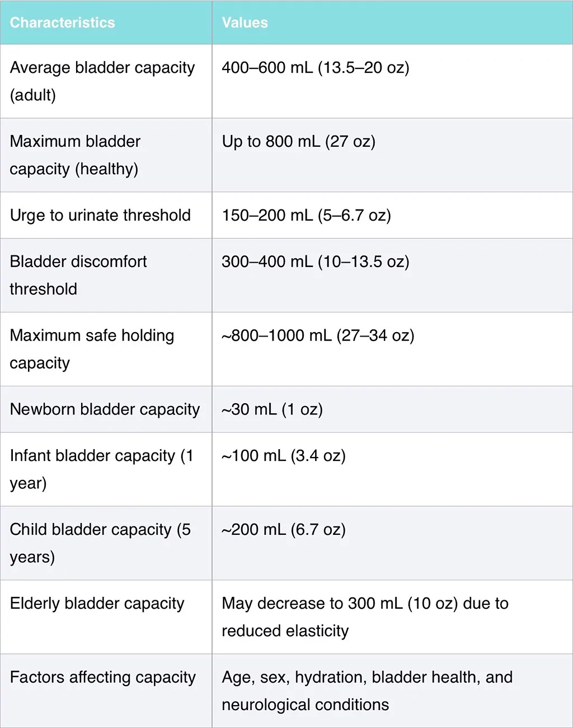Click the 150–200 mL (5–6.7 oz) value
The height and width of the screenshot is (728, 573).
(x=306, y=216)
